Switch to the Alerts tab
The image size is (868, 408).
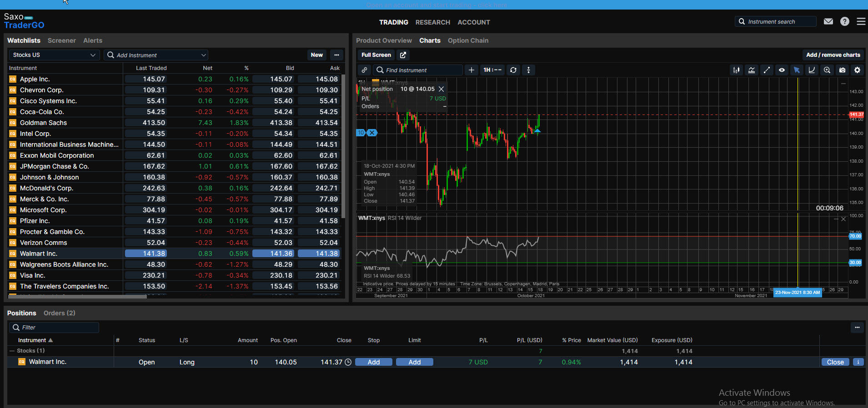point(93,40)
